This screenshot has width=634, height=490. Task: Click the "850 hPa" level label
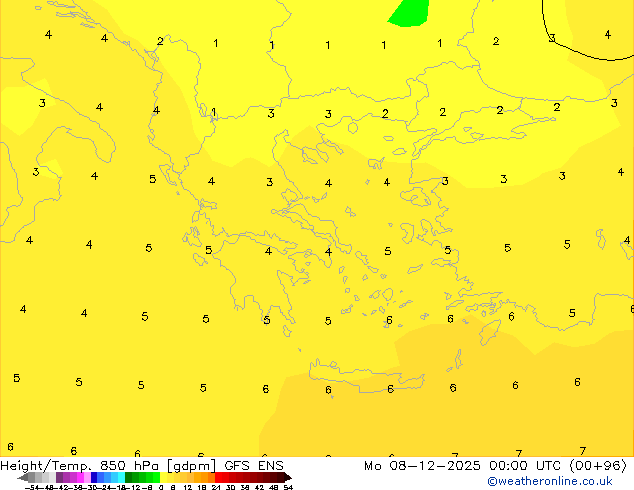(x=129, y=466)
